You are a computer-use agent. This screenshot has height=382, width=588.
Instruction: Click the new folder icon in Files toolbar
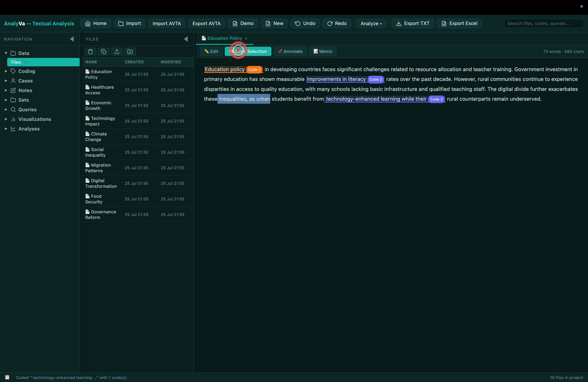coord(130,52)
